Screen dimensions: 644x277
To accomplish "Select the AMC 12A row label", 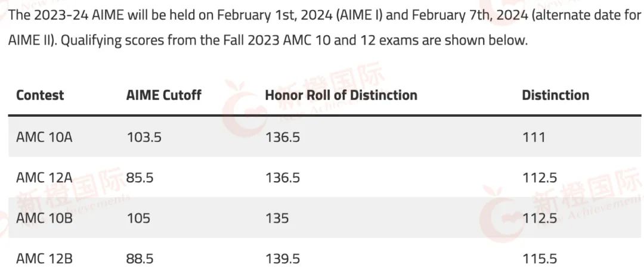I will 44,178.
